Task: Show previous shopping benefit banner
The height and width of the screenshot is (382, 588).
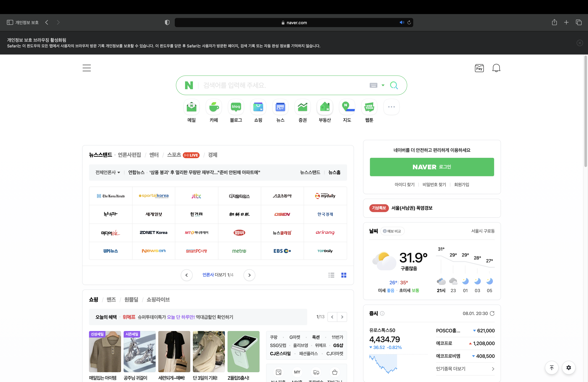Action: point(332,317)
